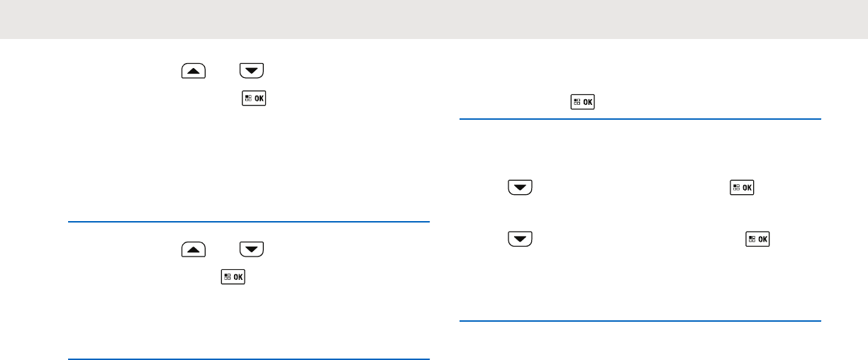Viewport: 868px width, 360px height.
Task: Click the blank area below right column's lower divider
Action: click(640, 342)
